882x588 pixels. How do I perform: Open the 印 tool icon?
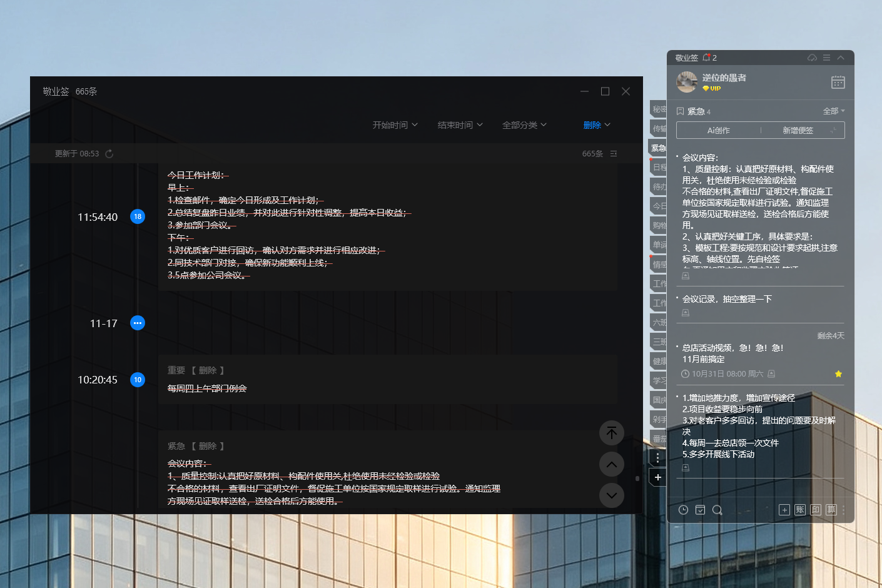point(816,510)
